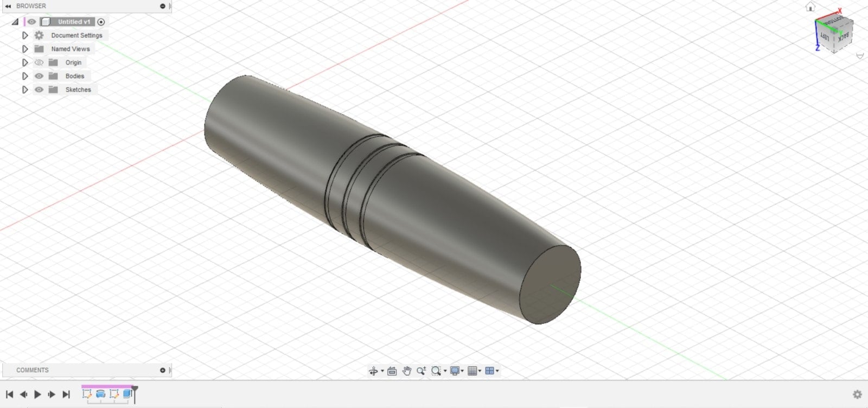
Task: Step timeline back one feature
Action: pyautogui.click(x=23, y=394)
